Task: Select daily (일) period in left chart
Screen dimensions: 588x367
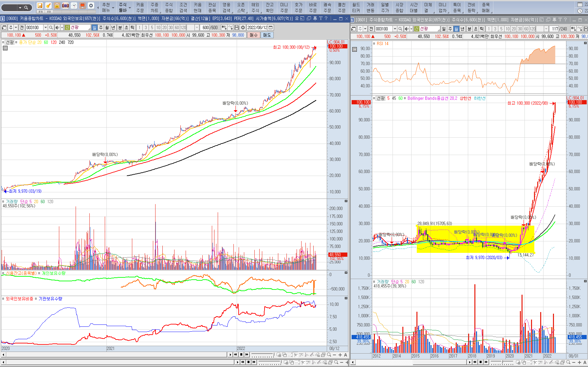Action: coord(95,28)
